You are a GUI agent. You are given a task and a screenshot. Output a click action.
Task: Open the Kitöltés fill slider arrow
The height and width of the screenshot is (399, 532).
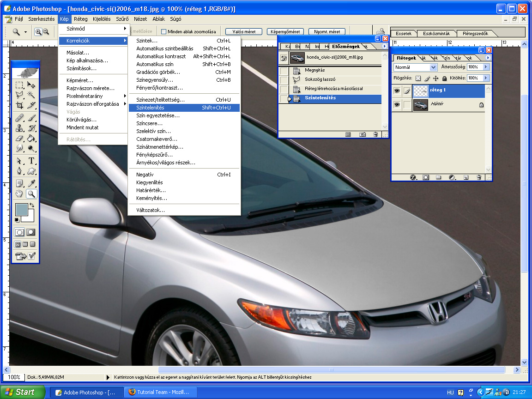[x=485, y=78]
